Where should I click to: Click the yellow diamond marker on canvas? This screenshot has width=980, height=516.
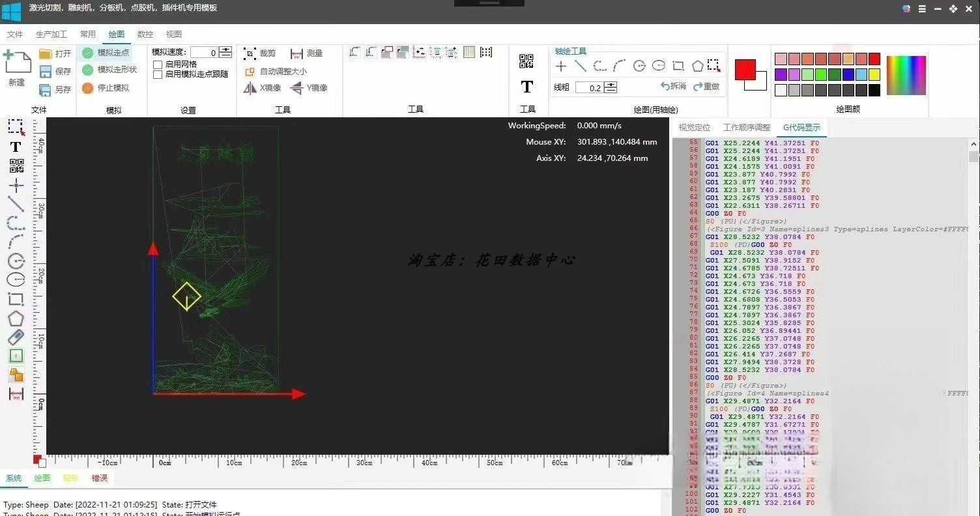(x=187, y=296)
